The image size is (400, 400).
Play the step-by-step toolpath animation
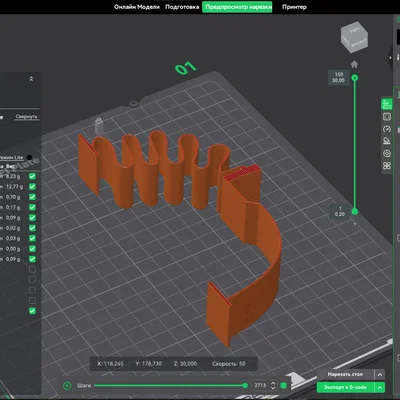pos(67,386)
